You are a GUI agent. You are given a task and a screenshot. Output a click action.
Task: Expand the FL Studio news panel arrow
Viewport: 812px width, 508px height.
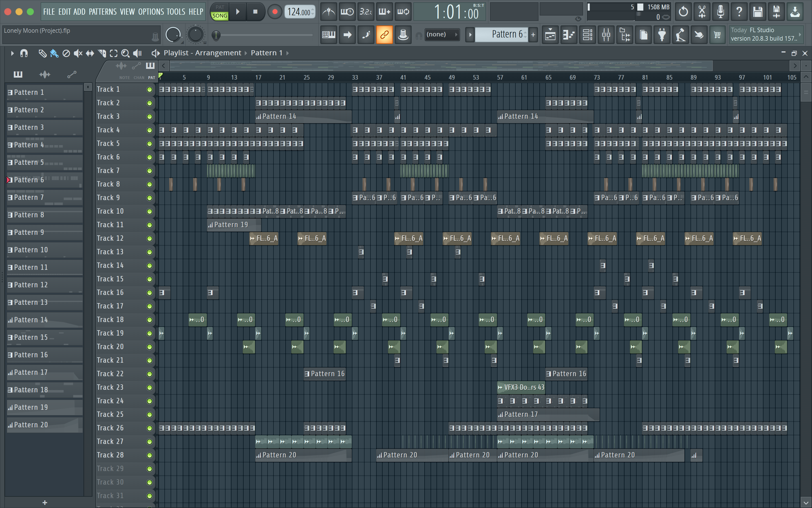point(800,34)
